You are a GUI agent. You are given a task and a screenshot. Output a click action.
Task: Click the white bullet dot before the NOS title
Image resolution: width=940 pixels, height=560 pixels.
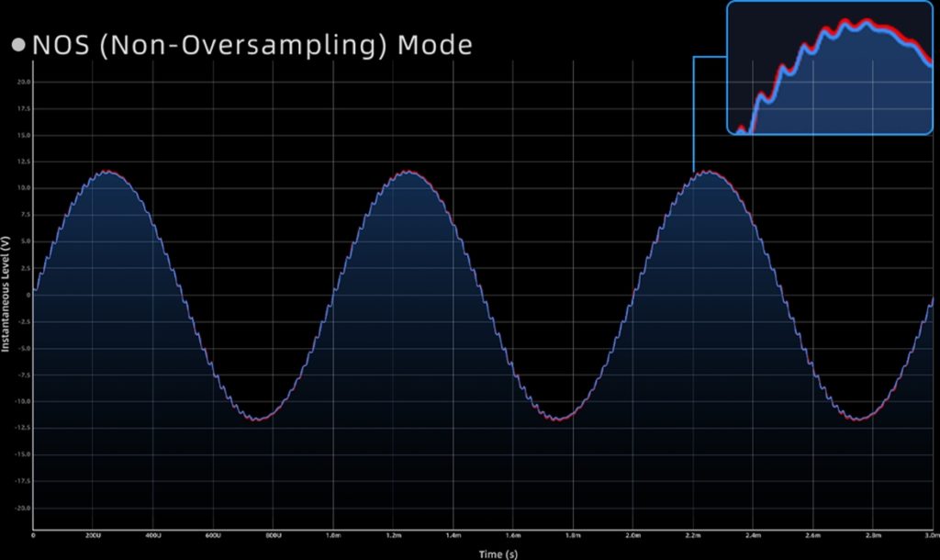point(17,45)
